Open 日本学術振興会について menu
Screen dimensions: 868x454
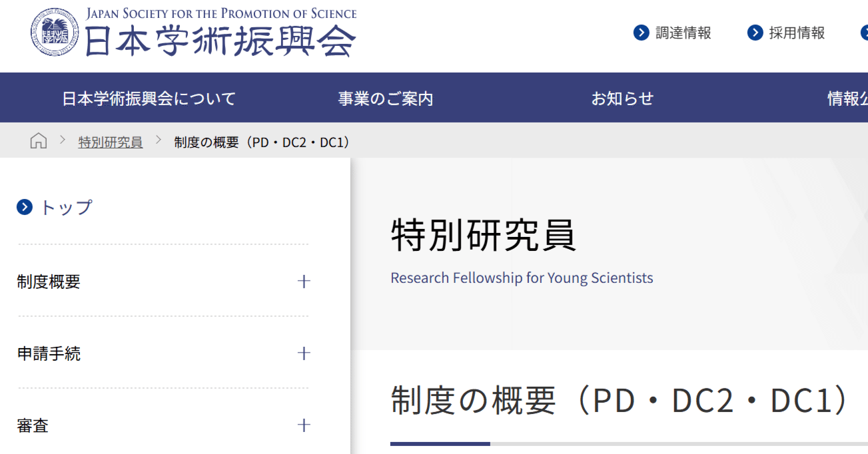pos(149,99)
